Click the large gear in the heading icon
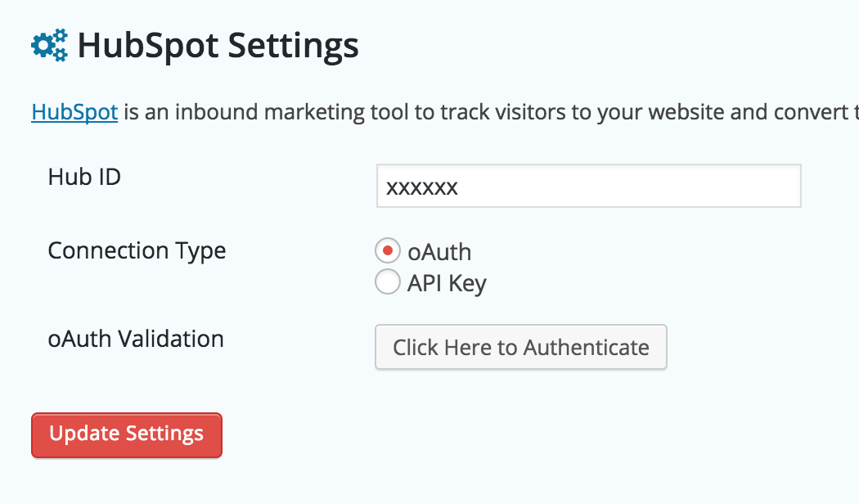This screenshot has height=504, width=859. (43, 47)
